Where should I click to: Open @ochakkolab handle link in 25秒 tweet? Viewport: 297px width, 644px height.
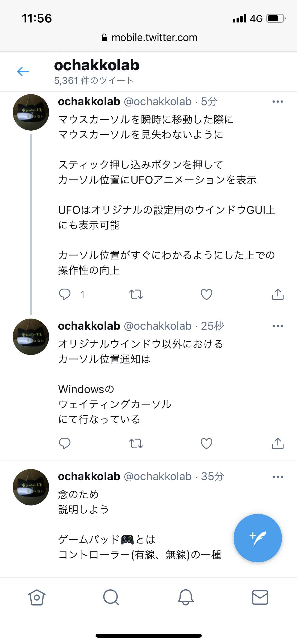click(158, 326)
